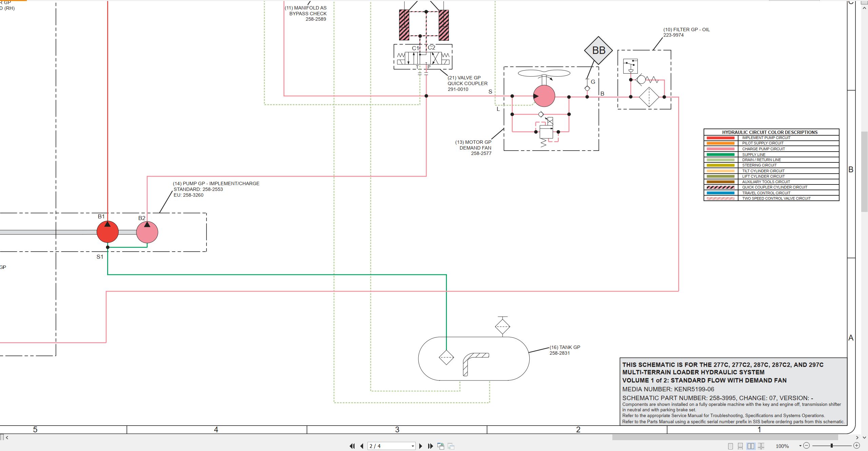Select facing two-page view
The width and height of the screenshot is (868, 451).
[x=751, y=446]
